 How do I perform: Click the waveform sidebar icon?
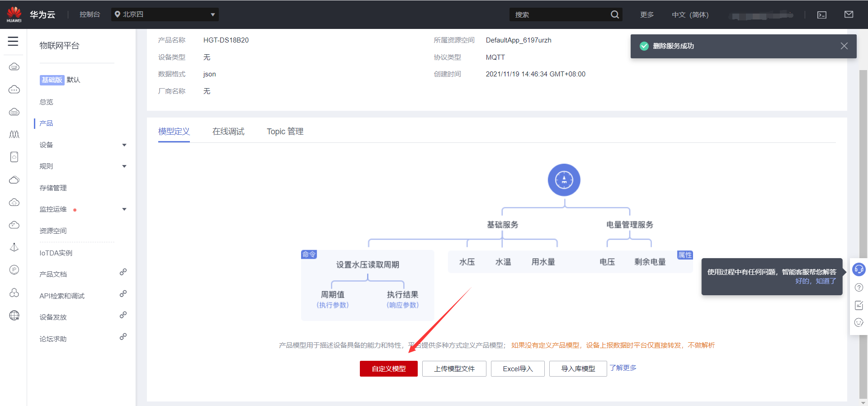[14, 134]
